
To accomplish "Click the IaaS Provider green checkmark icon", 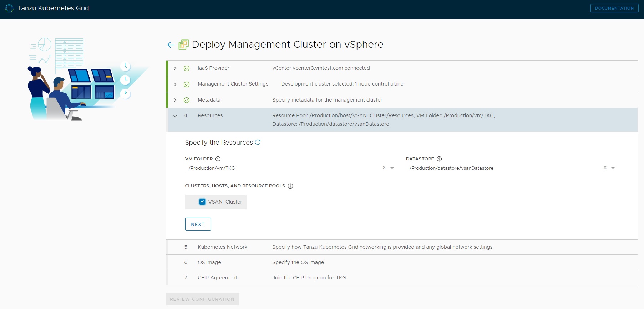I will pyautogui.click(x=187, y=68).
